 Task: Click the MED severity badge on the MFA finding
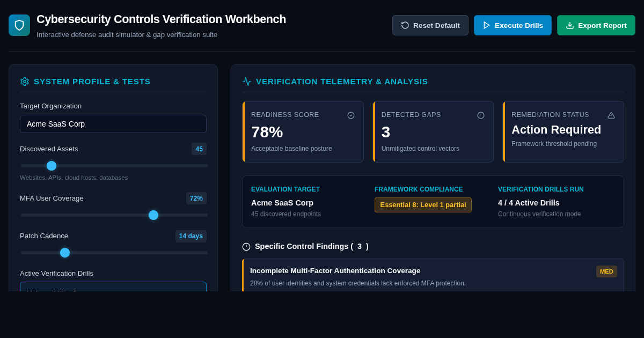[x=606, y=271]
